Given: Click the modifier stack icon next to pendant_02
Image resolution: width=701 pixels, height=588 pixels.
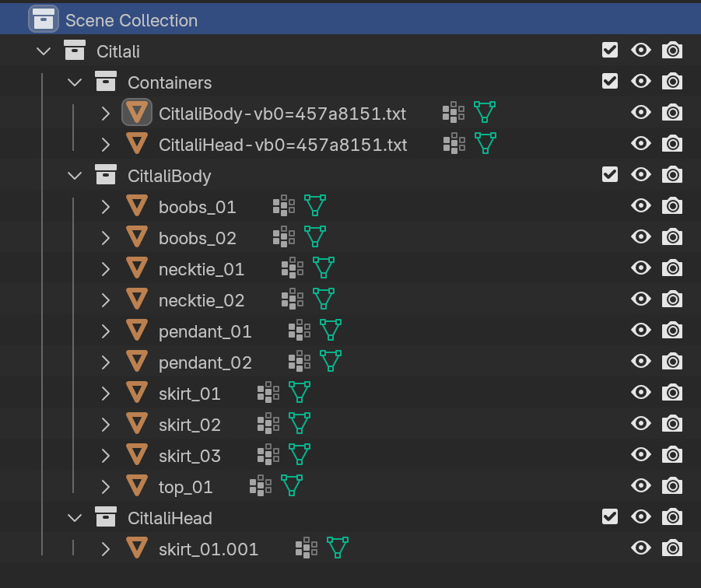Looking at the screenshot, I should (300, 361).
